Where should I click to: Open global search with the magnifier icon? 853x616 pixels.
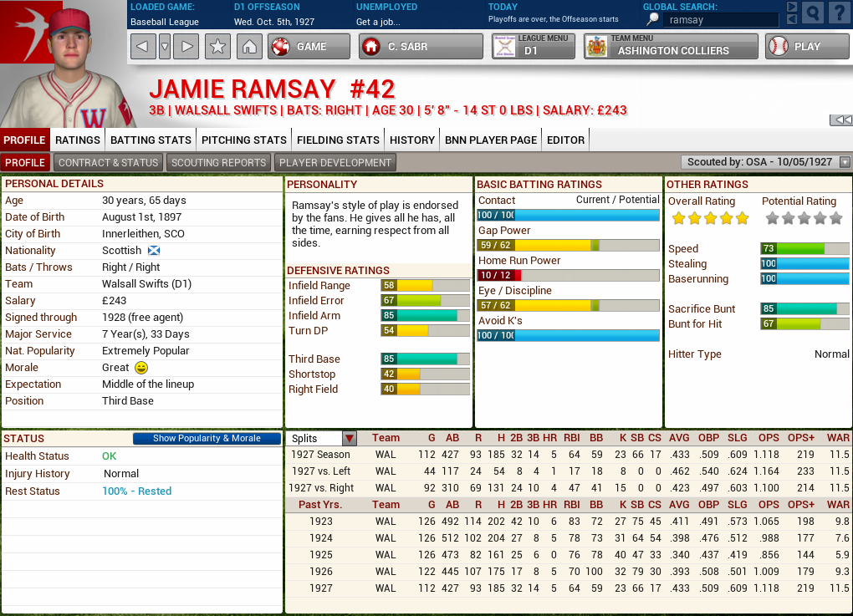[x=812, y=13]
